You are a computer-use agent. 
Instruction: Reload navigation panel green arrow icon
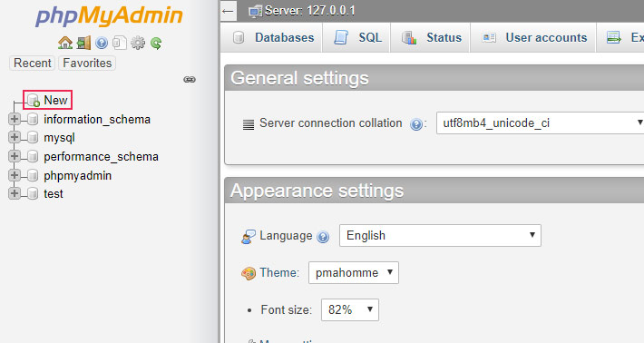(156, 43)
